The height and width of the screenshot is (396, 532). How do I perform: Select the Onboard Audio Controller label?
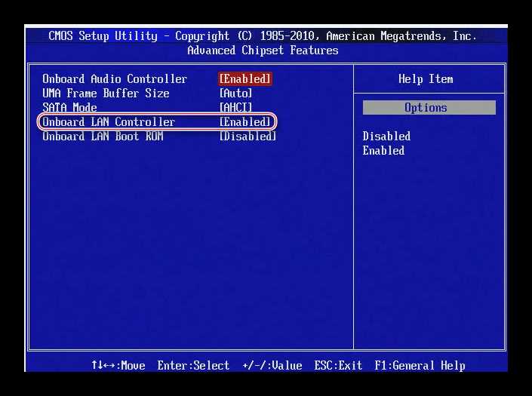(x=115, y=79)
